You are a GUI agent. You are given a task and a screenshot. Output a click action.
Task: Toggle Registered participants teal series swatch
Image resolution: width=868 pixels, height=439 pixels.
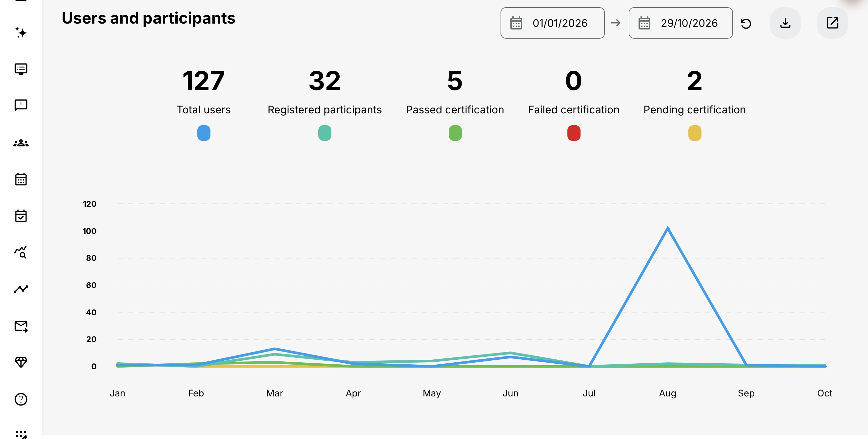325,133
